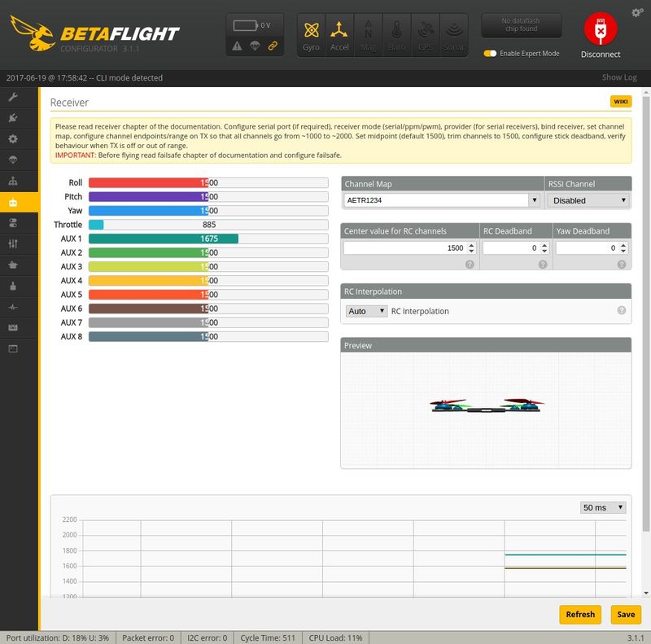The image size is (651, 644).
Task: Show help for RC Deadband
Action: (x=543, y=265)
